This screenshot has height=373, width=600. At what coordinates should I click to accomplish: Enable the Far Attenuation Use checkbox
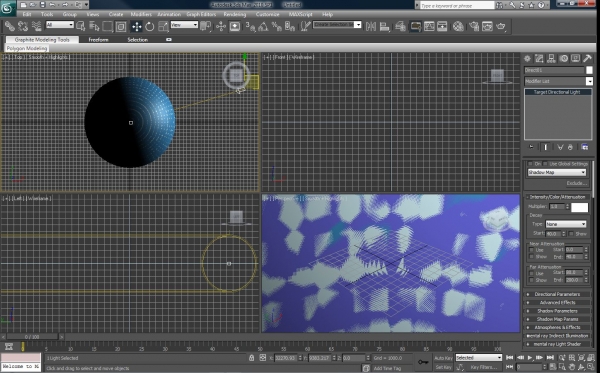[x=532, y=273]
